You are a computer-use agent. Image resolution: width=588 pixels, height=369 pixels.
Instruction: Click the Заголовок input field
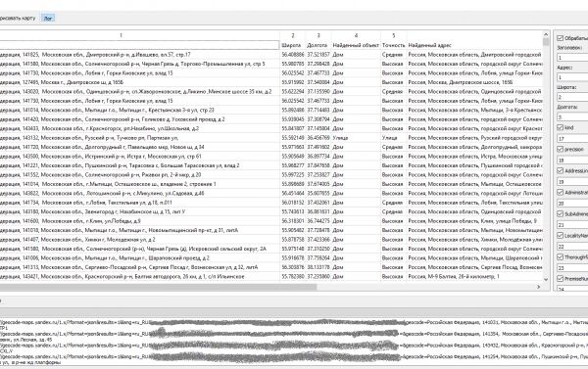pyautogui.click(x=572, y=58)
